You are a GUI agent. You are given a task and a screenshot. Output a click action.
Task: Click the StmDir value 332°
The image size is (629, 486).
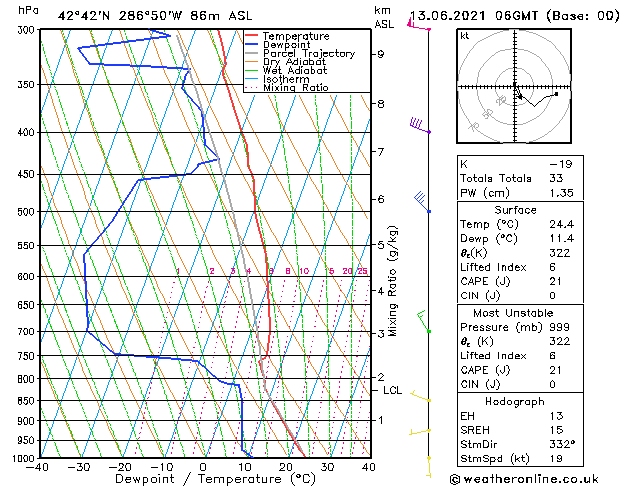[x=562, y=445]
